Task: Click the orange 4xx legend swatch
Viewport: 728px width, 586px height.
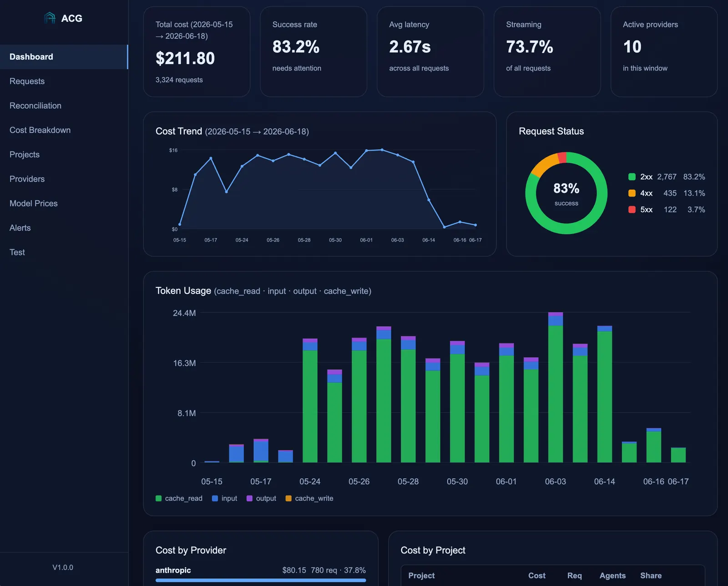Action: [632, 193]
